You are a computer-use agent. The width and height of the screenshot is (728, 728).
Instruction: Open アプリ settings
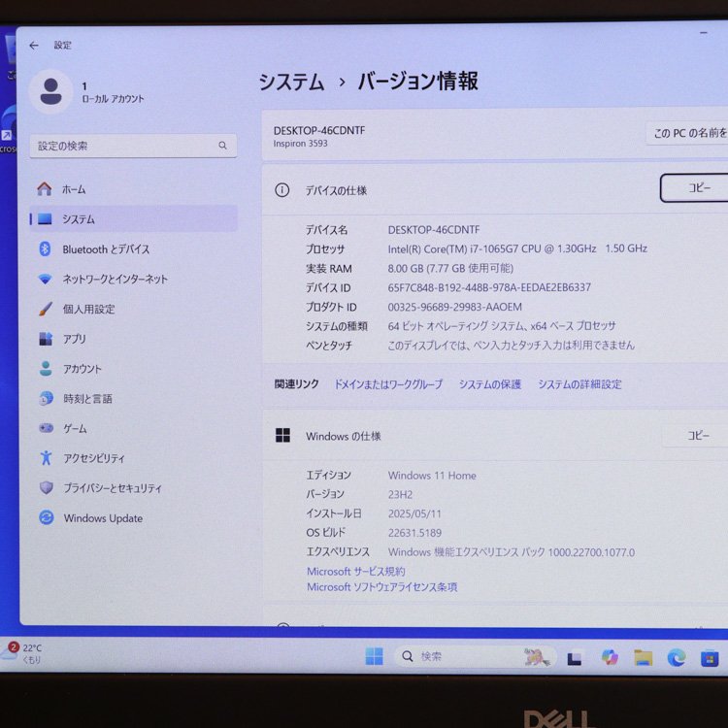point(133,339)
